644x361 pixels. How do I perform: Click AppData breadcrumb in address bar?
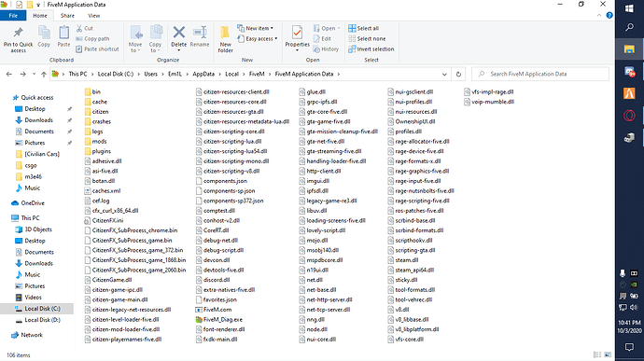point(203,75)
